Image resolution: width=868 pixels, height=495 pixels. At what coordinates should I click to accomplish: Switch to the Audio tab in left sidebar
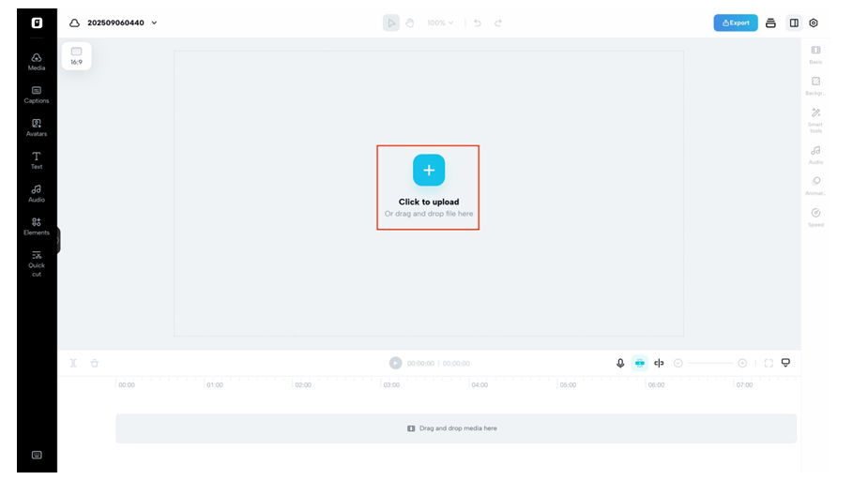coord(37,193)
